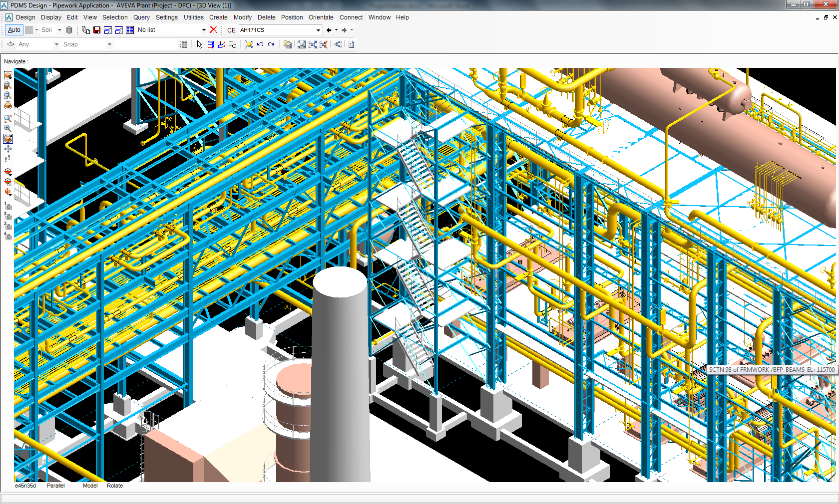Click the checklist icon beside Snap

[x=183, y=44]
